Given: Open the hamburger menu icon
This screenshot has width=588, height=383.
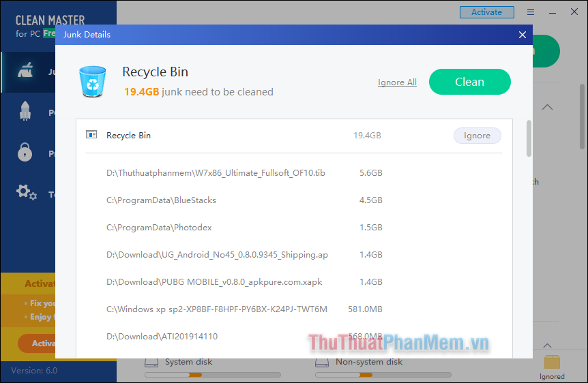Looking at the screenshot, I should pos(530,12).
